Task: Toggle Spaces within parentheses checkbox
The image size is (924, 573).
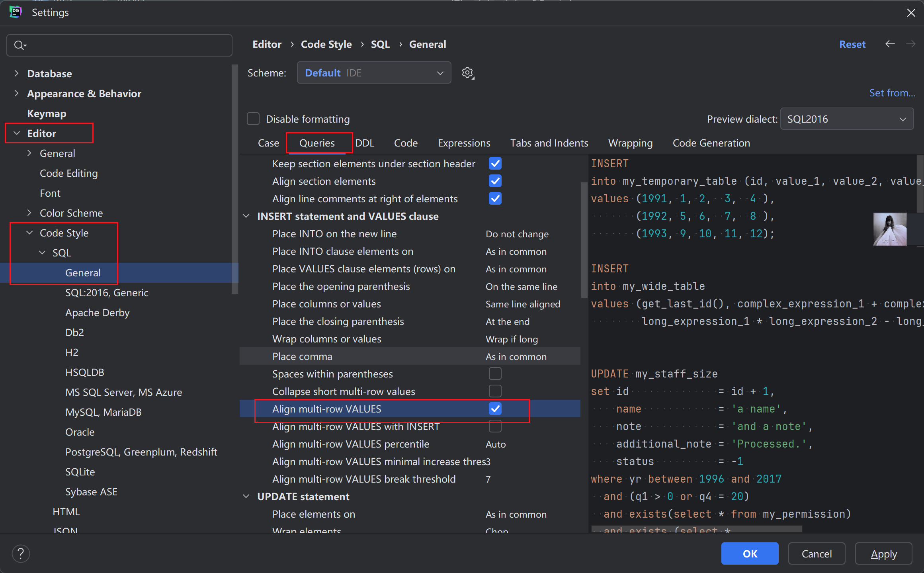Action: click(x=495, y=374)
